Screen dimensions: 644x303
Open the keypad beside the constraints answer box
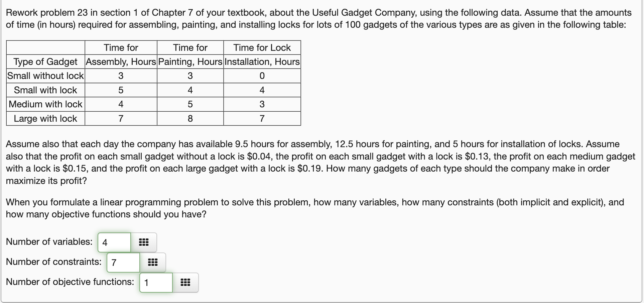[153, 262]
